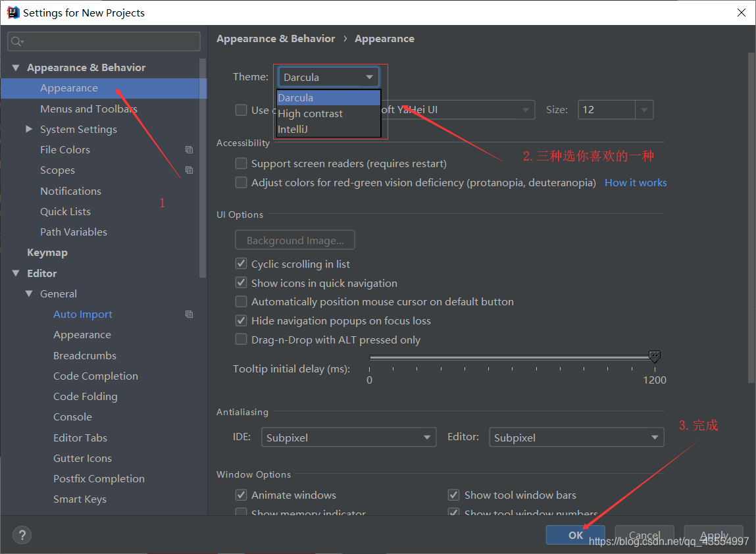Select High contrast theme option
The height and width of the screenshot is (554, 756).
(x=328, y=114)
